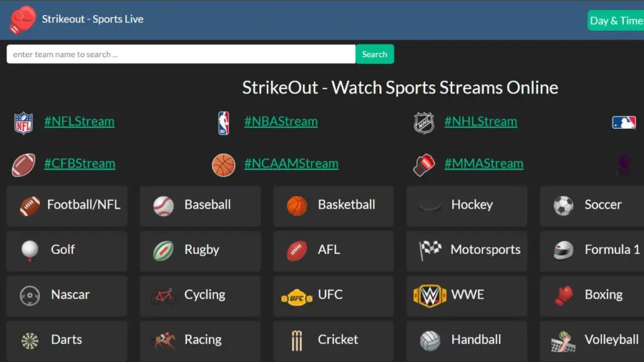Open the #NFLStream link

[x=79, y=122]
